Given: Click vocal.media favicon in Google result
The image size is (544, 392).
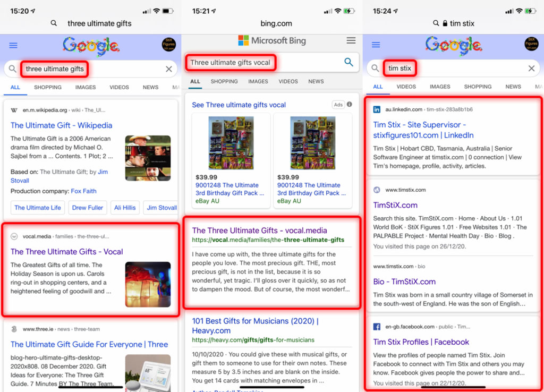Looking at the screenshot, I should point(14,236).
